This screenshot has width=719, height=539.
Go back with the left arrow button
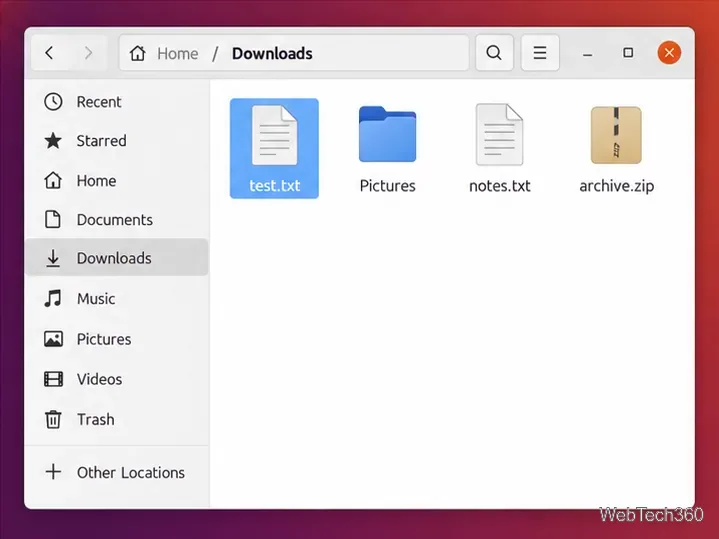(50, 53)
